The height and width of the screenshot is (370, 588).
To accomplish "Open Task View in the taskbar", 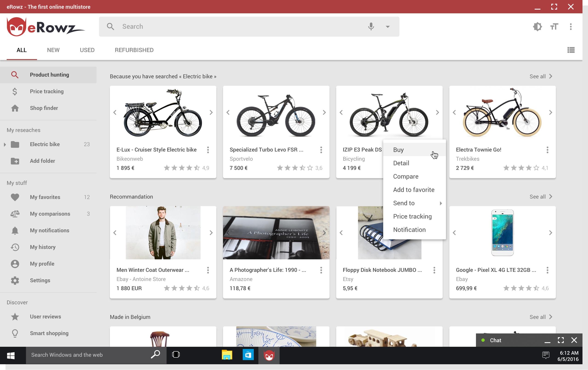I will coord(175,355).
